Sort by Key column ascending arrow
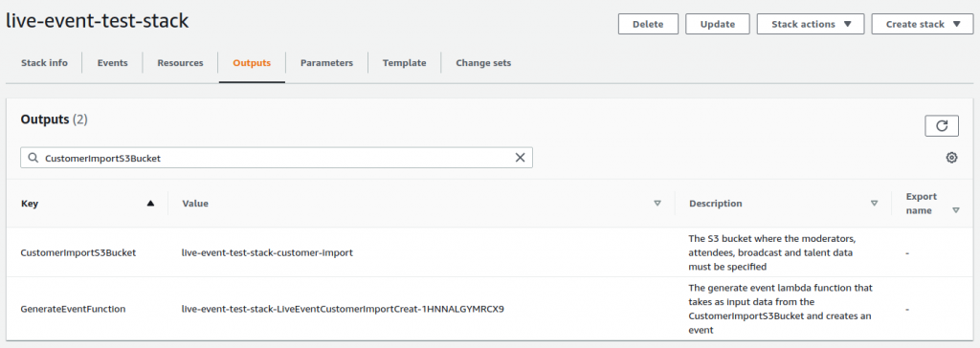This screenshot has width=980, height=348. pyautogui.click(x=150, y=203)
